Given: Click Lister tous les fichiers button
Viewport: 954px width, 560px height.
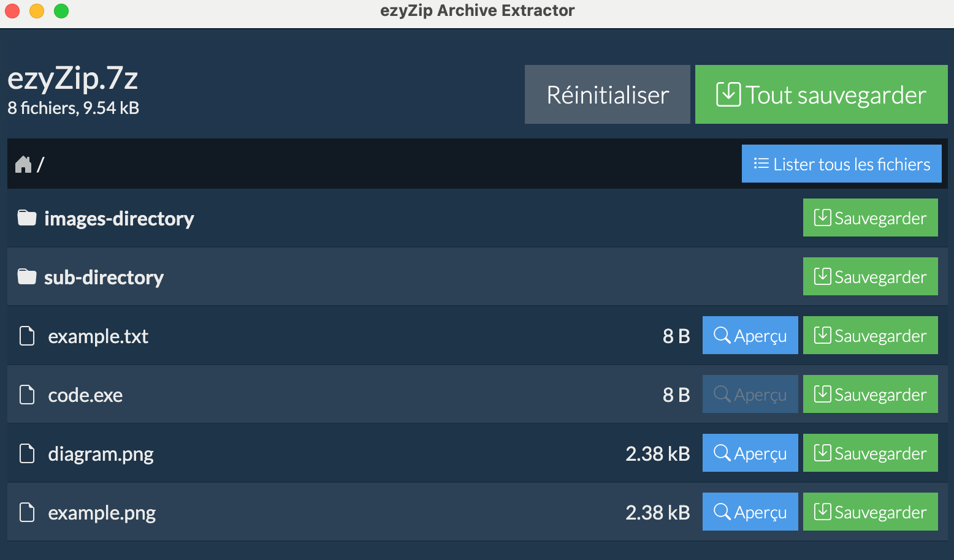Looking at the screenshot, I should (842, 164).
